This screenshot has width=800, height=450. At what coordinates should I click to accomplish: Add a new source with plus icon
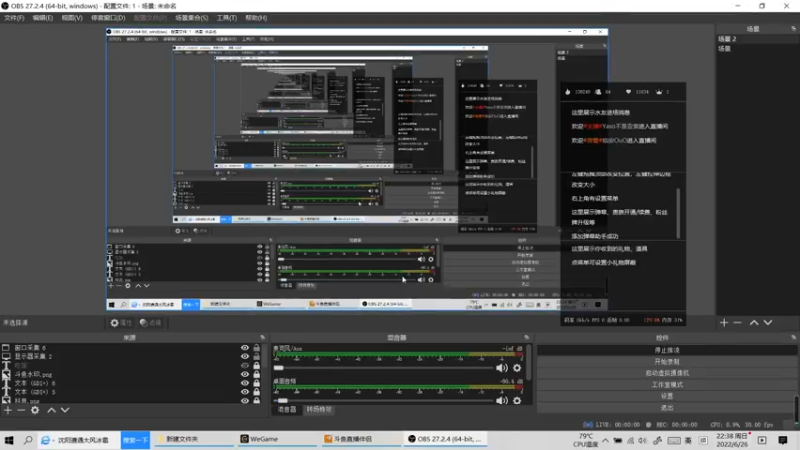pos(8,410)
